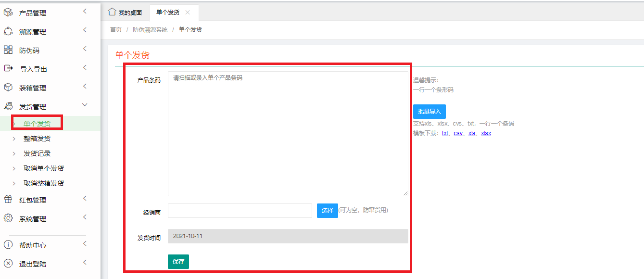Screen dimensions: 644x279
Task: Open 发货记录 in the sidebar
Action: click(x=37, y=153)
